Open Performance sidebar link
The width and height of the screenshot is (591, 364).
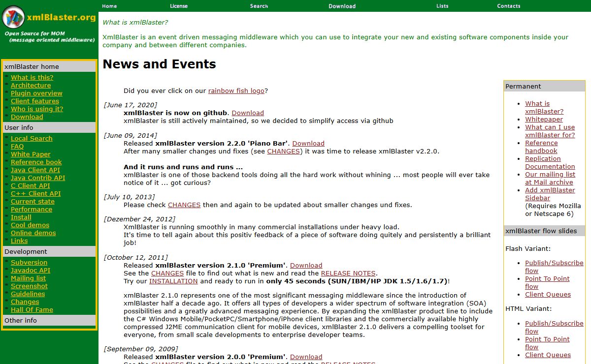tap(32, 209)
